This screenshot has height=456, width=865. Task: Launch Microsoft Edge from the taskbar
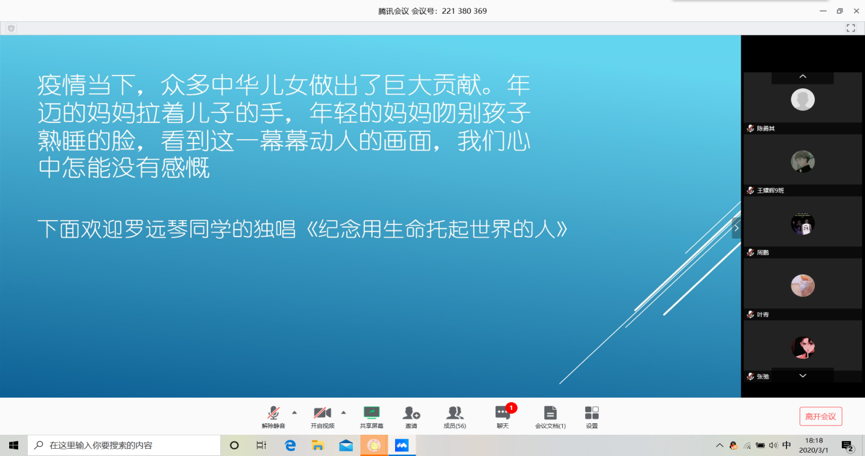(290, 445)
